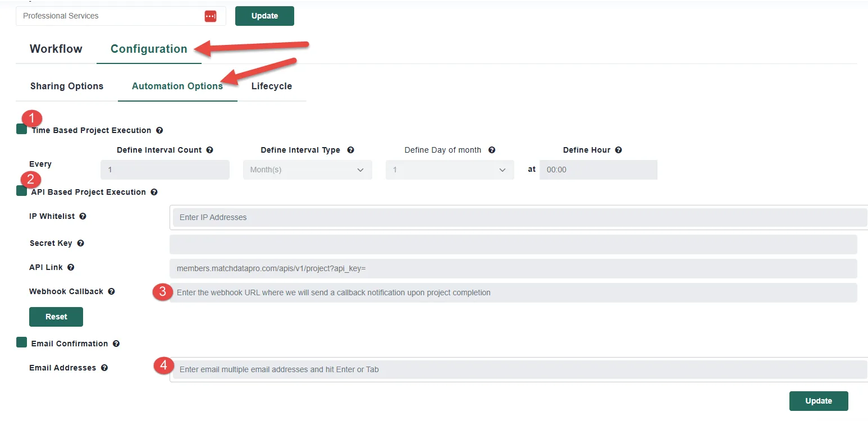Viewport: 868px width, 421px height.
Task: Click the red password manager icon in Professional Services field
Action: tap(210, 16)
